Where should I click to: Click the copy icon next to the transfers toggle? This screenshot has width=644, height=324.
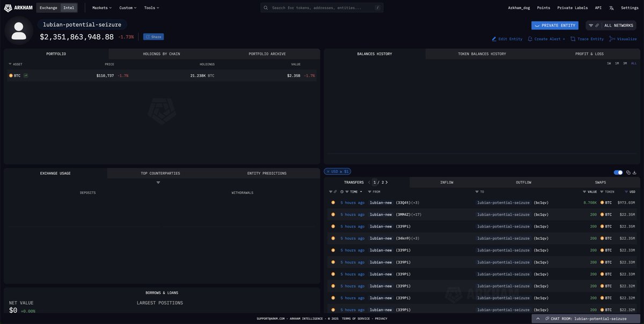(627, 171)
